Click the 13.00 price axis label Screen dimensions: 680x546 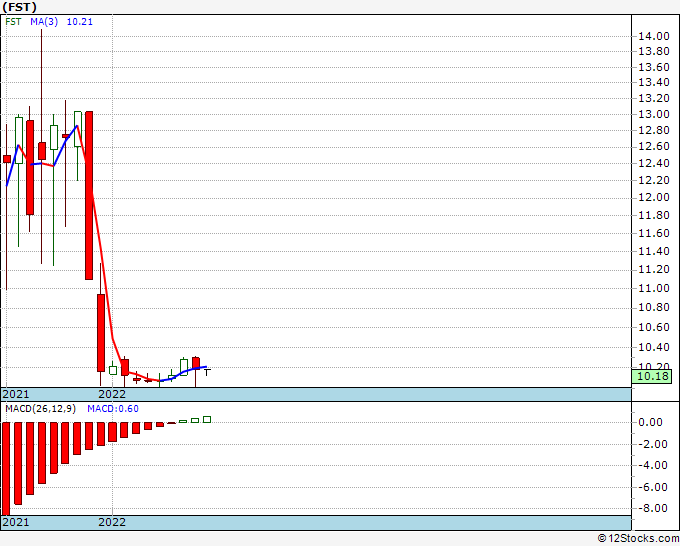point(654,114)
